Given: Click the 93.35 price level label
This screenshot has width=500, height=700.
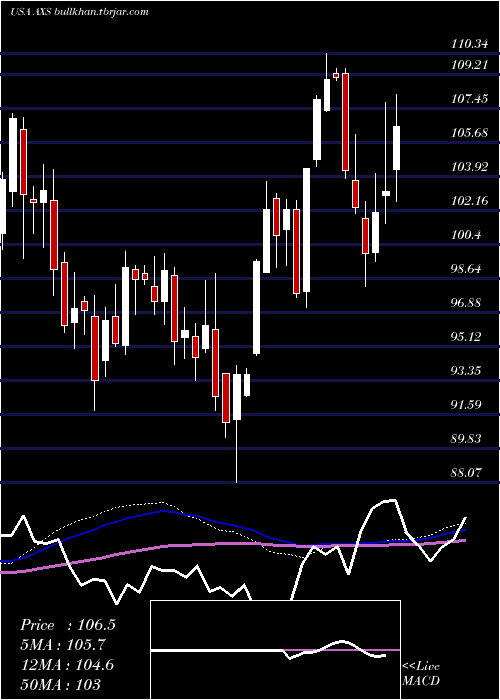Looking at the screenshot, I should click(466, 371).
